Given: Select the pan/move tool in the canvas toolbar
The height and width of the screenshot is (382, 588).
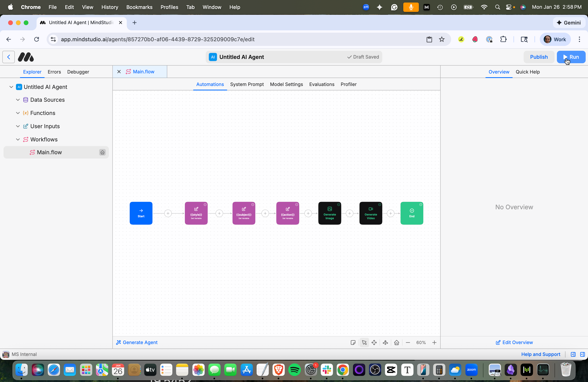Looking at the screenshot, I should (x=374, y=343).
